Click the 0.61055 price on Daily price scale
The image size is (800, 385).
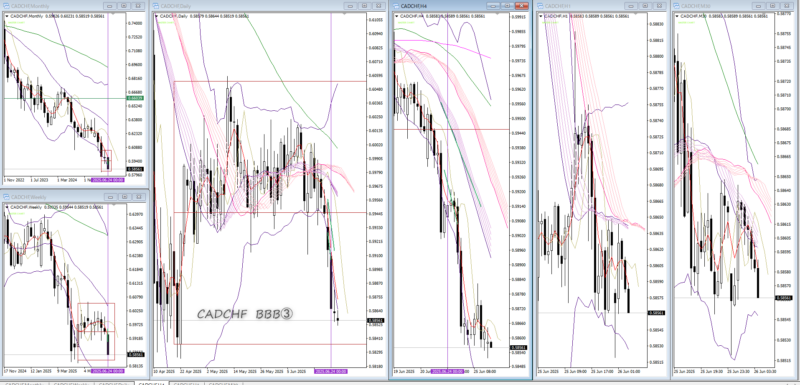click(x=376, y=20)
